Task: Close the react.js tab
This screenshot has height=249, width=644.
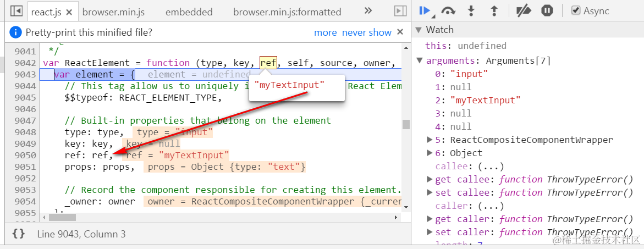Action: (x=69, y=12)
